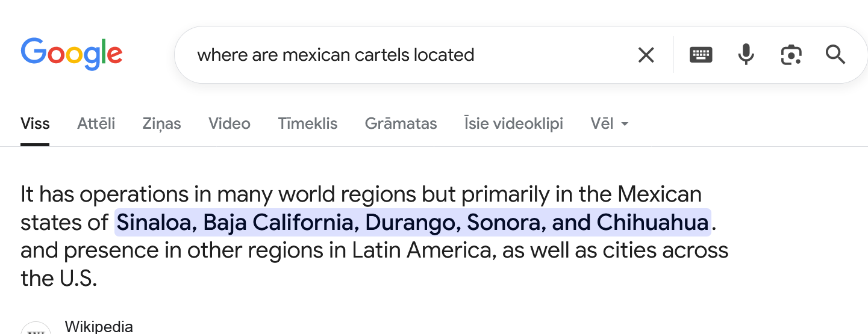The image size is (868, 334).
Task: Expand the Vēl dropdown menu
Action: point(609,124)
